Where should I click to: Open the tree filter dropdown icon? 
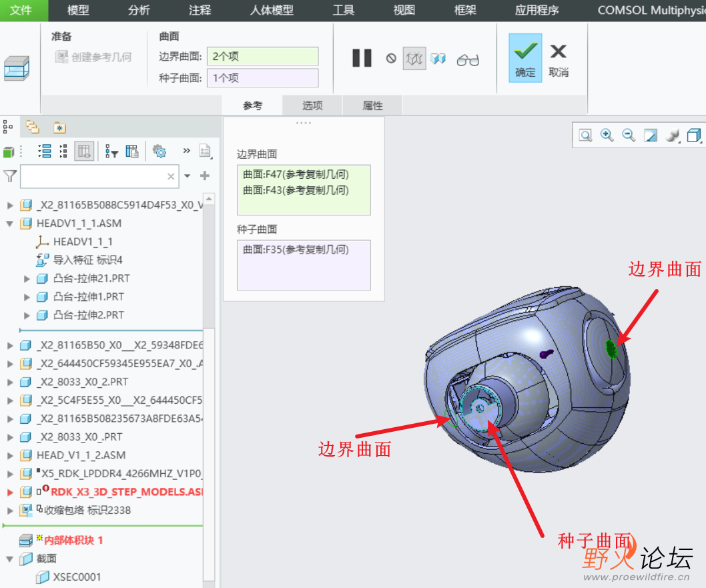(x=111, y=151)
